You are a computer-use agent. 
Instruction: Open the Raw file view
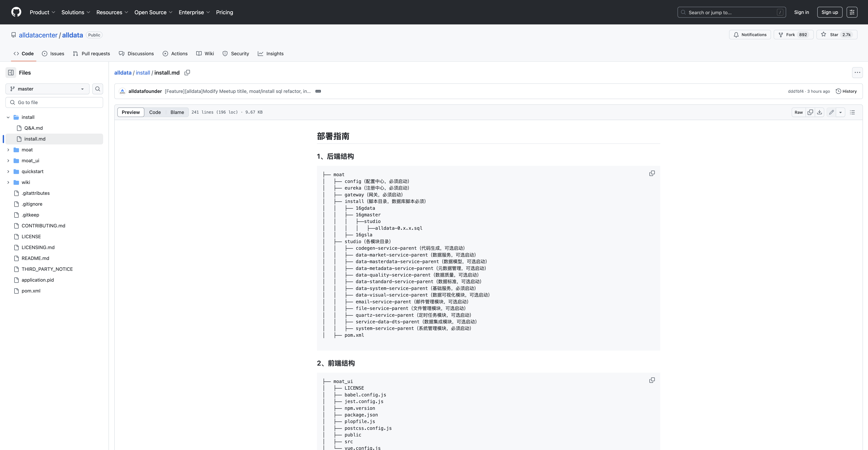799,112
